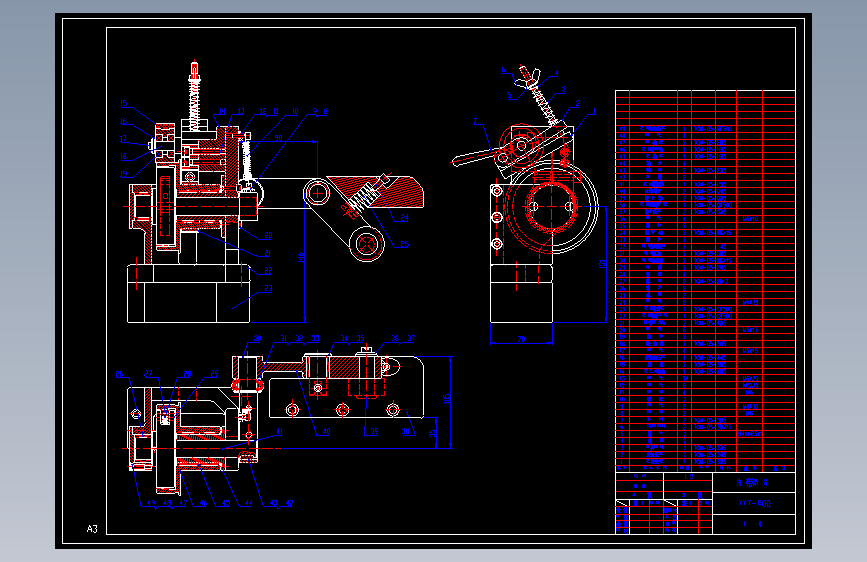Click leader balloon number 41
Screen dimensions: 867x562
(280, 431)
